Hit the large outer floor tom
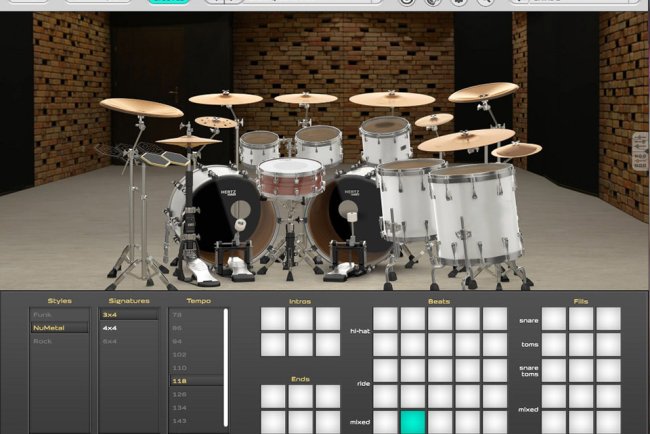 coord(475,211)
